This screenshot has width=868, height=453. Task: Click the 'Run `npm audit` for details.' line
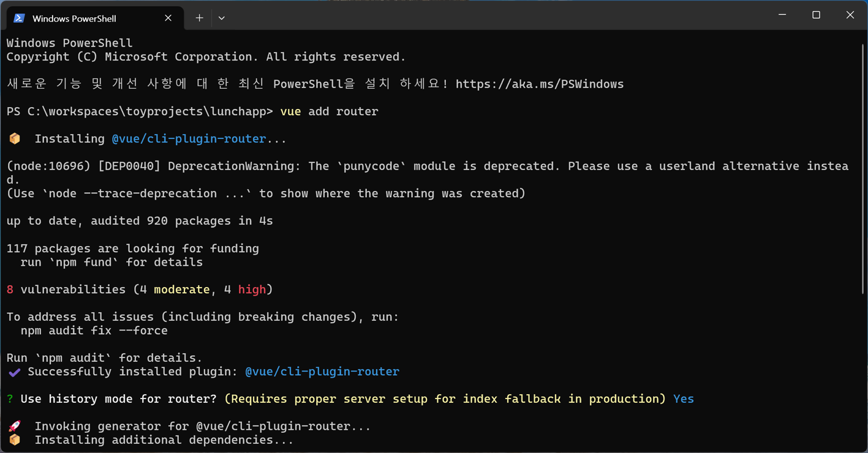[x=105, y=358]
